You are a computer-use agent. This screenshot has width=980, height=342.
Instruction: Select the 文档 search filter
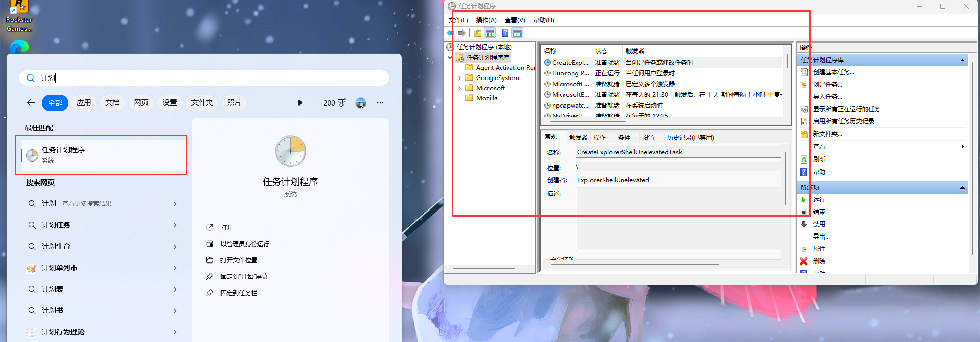point(112,103)
